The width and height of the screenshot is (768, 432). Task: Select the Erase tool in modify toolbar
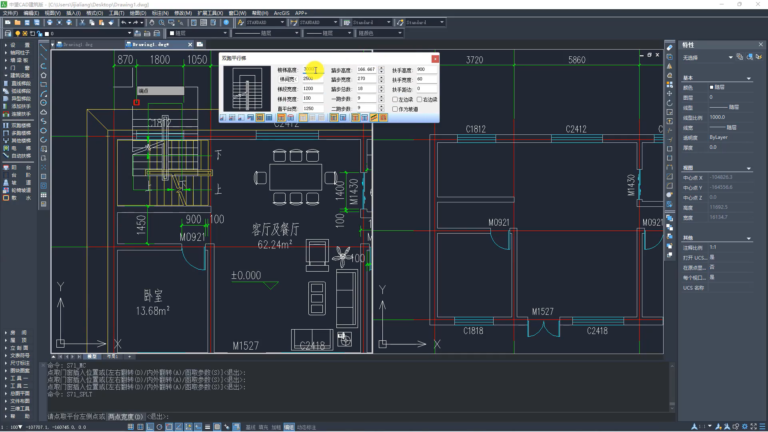[670, 48]
